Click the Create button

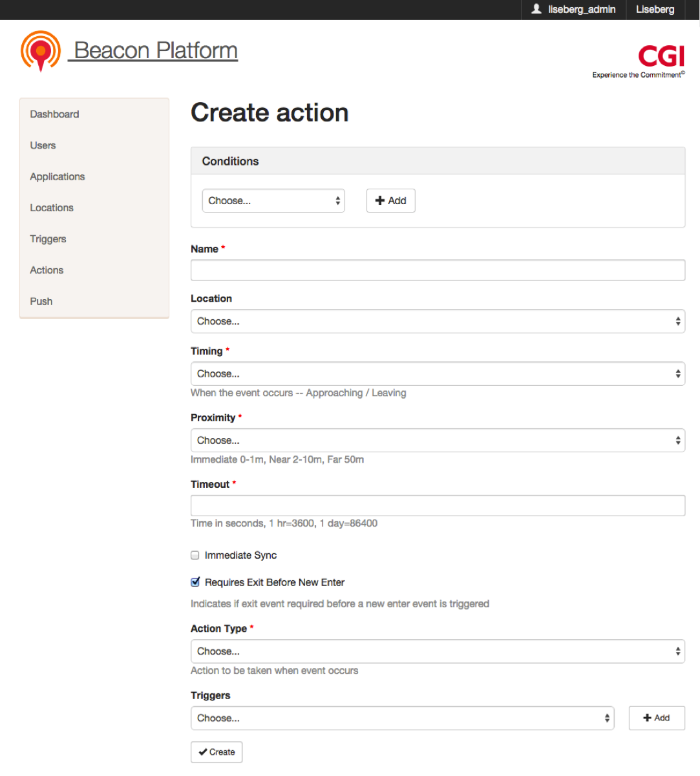click(217, 752)
